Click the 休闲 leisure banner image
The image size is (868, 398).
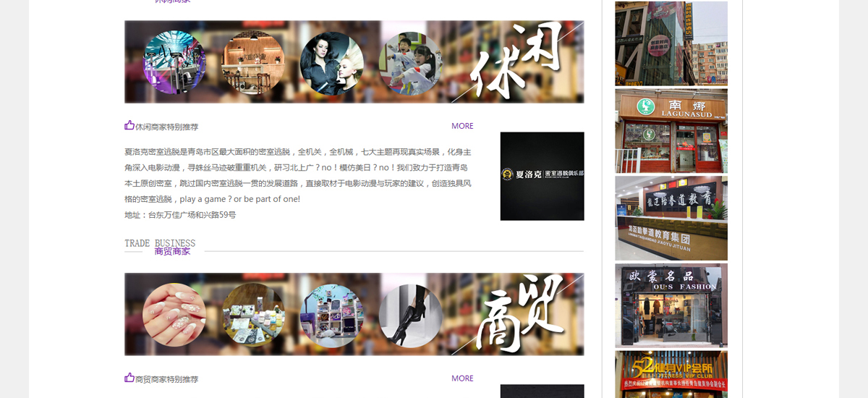tap(354, 62)
